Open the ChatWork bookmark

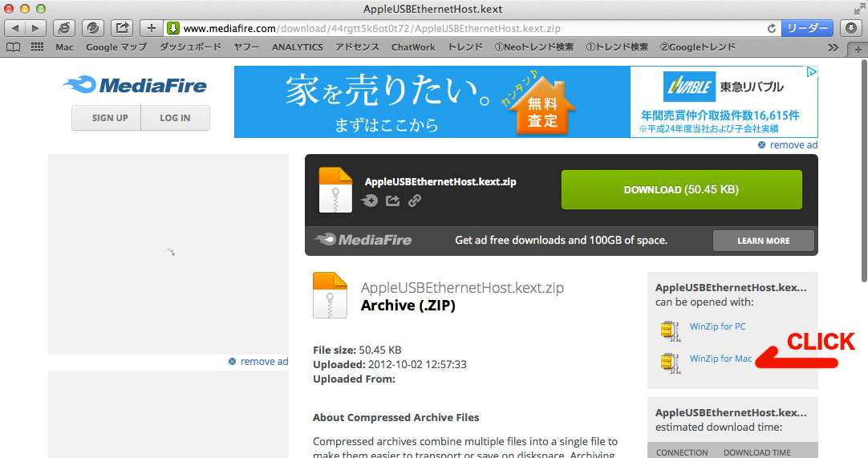pyautogui.click(x=413, y=47)
